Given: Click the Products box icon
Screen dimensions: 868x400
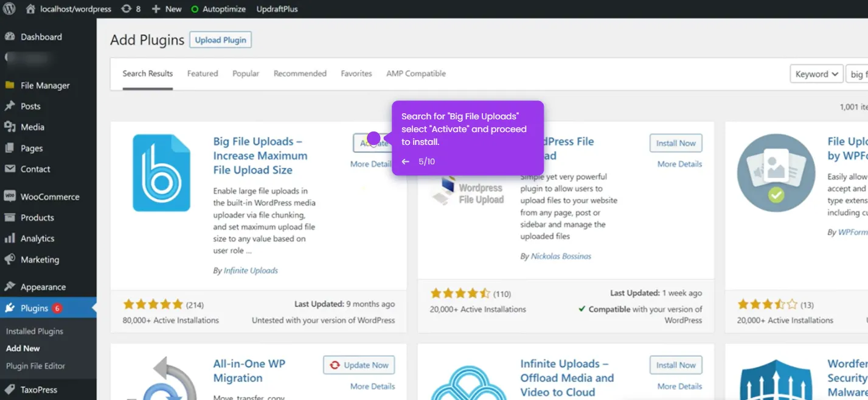Looking at the screenshot, I should pos(10,217).
